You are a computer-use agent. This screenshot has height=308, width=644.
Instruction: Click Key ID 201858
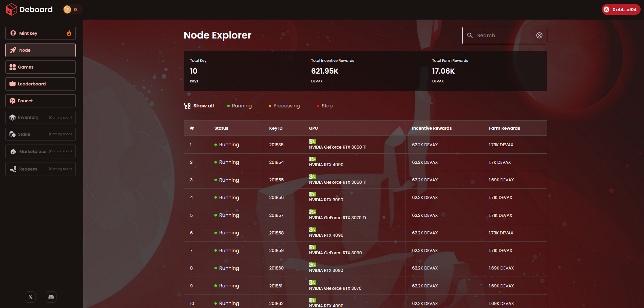pos(276,233)
